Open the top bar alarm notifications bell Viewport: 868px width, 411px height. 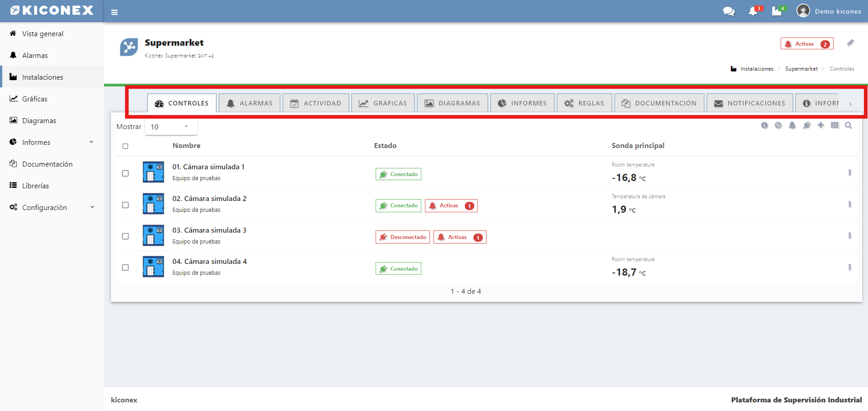point(754,11)
